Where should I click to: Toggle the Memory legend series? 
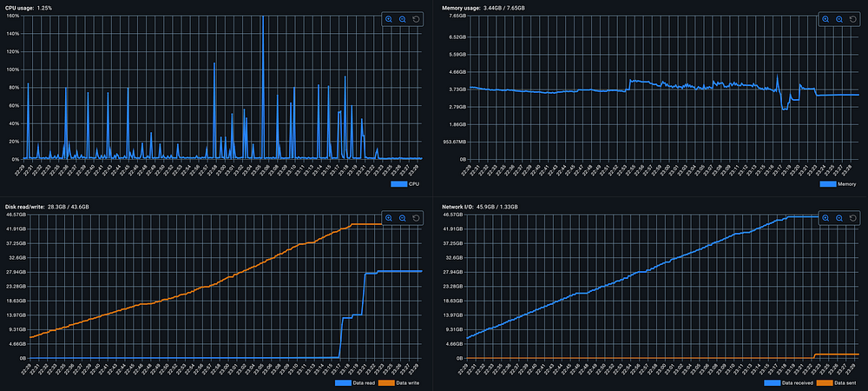(x=838, y=184)
